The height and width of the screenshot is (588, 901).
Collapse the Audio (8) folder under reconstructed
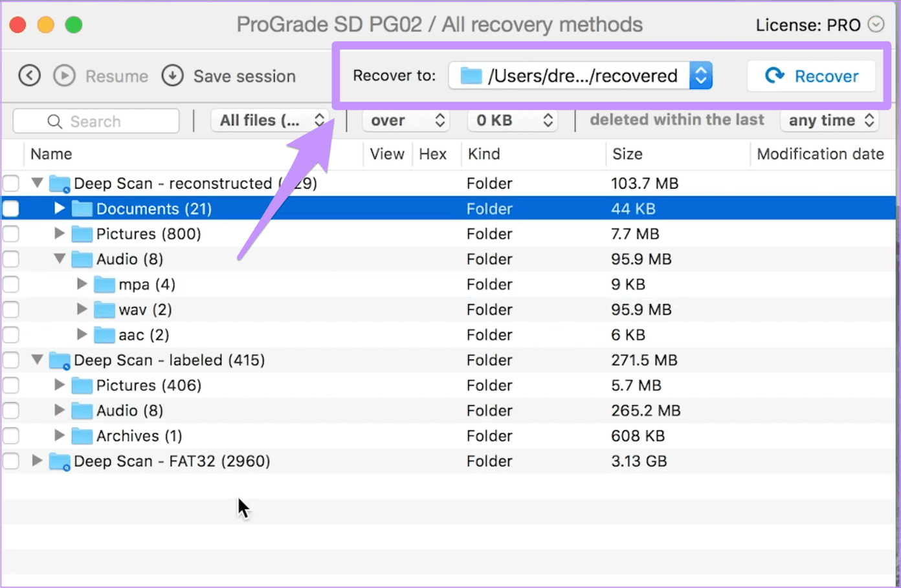[x=60, y=259]
